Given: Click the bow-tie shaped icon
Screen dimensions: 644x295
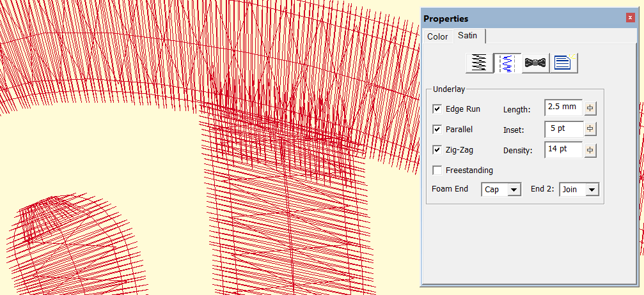Looking at the screenshot, I should click(x=536, y=63).
